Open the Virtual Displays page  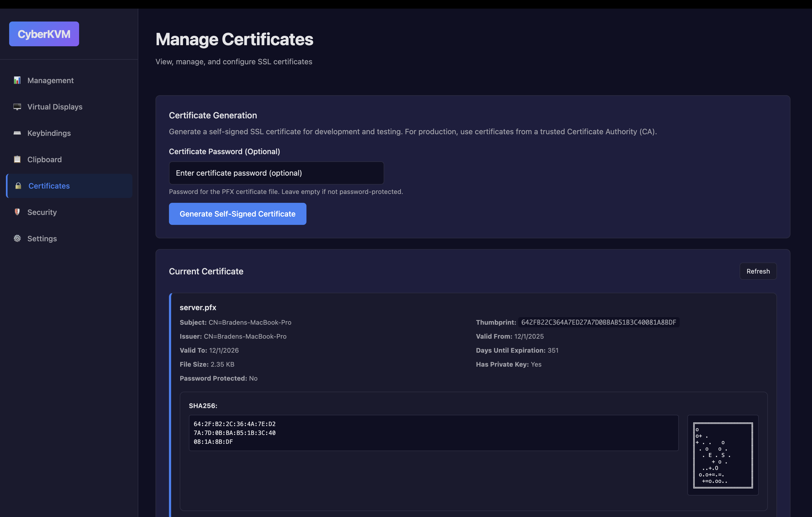55,107
